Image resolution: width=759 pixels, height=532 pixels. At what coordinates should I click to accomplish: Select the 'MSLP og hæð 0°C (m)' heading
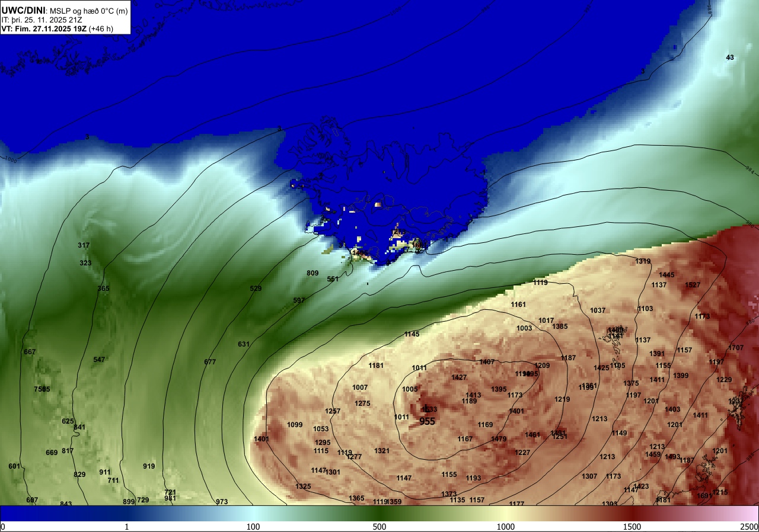point(89,11)
